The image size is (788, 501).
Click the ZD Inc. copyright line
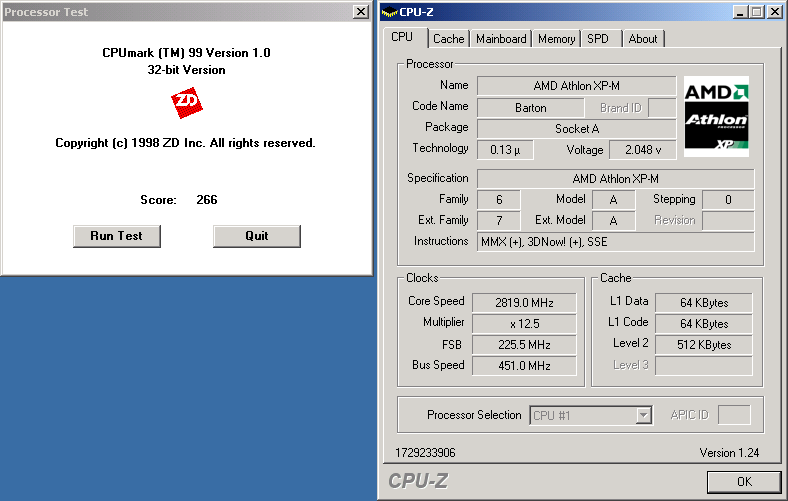pos(185,143)
